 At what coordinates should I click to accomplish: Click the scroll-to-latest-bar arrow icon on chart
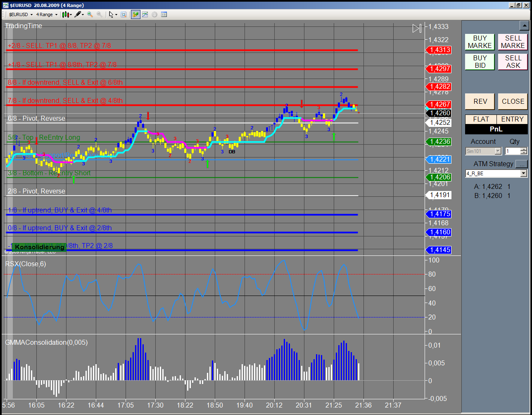coord(417,28)
